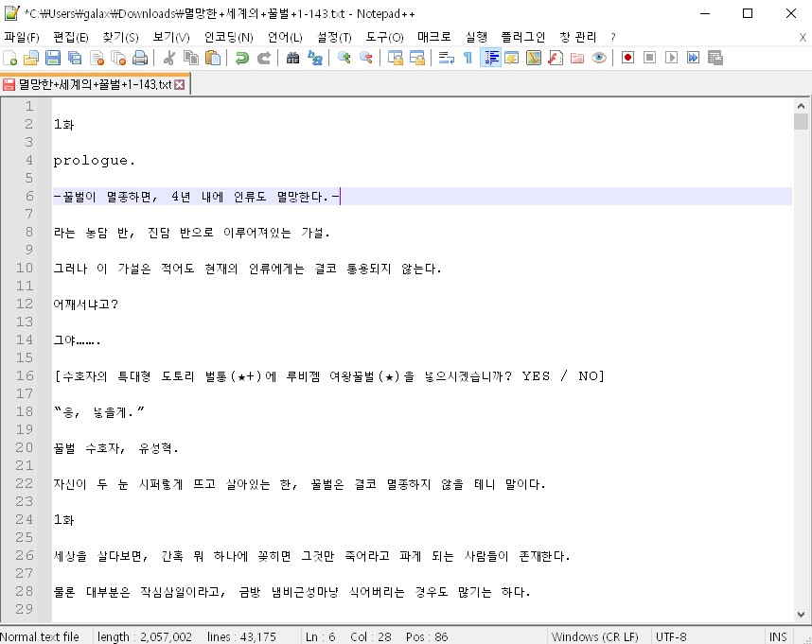Screen dimensions: 812x644
Task: Toggle file monitoring eye icon
Action: tap(599, 58)
